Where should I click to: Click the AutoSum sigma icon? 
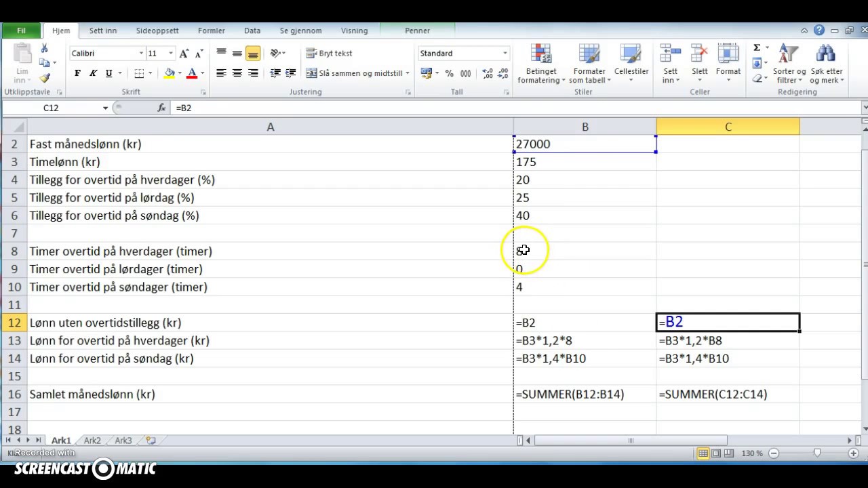click(757, 48)
